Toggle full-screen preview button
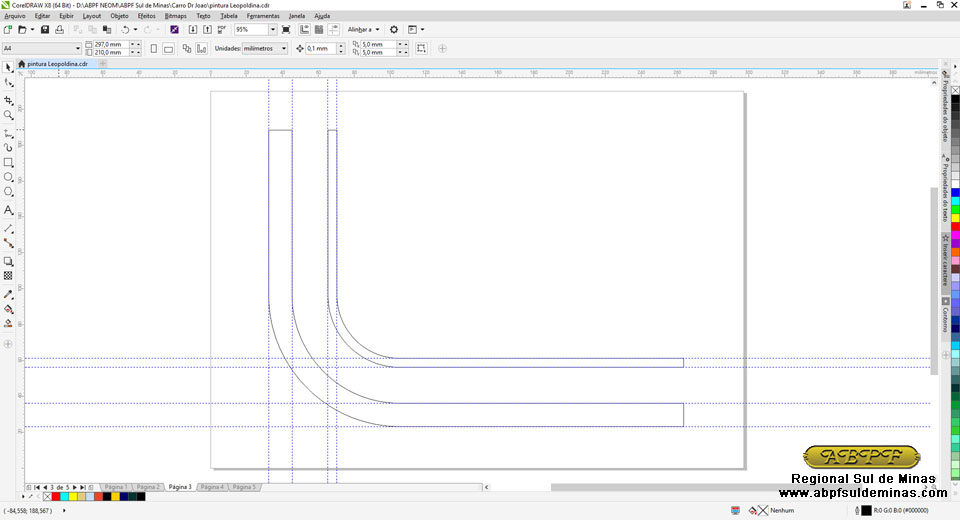The width and height of the screenshot is (960, 520). click(x=286, y=30)
